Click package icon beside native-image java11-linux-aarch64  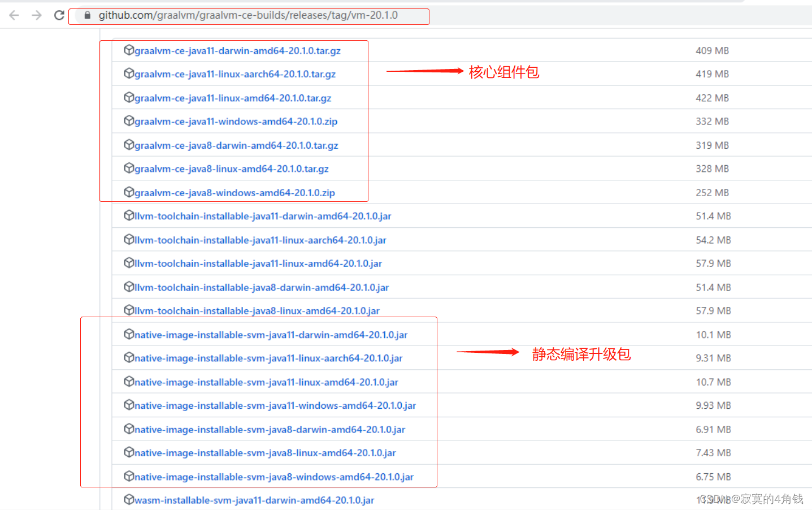[x=129, y=357]
